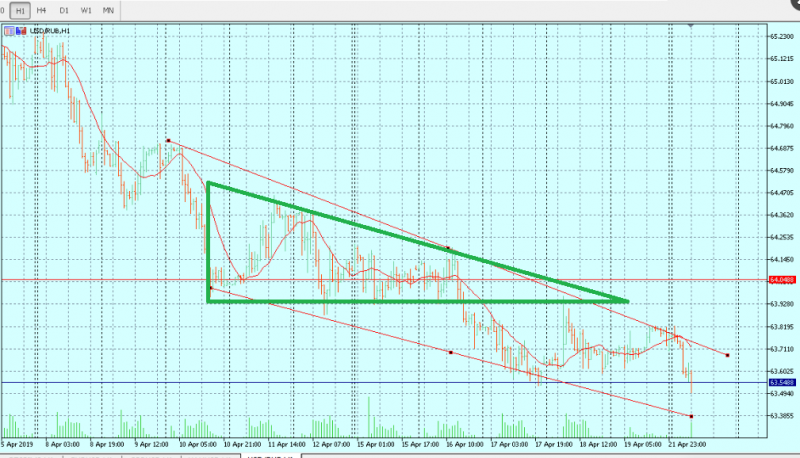The height and width of the screenshot is (458, 800).
Task: Click the 21 Apr 23:00 time label
Action: coord(687,444)
